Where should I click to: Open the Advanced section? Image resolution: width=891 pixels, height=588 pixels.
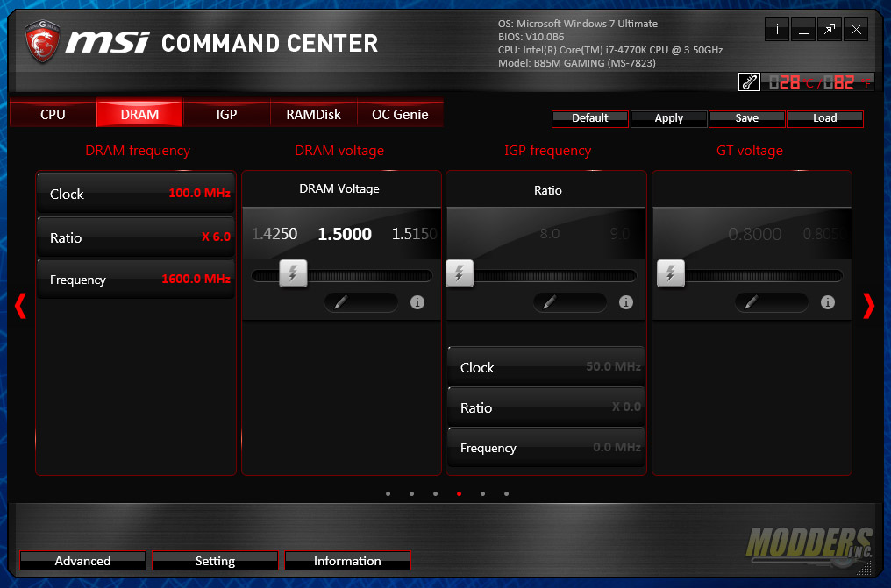(83, 561)
